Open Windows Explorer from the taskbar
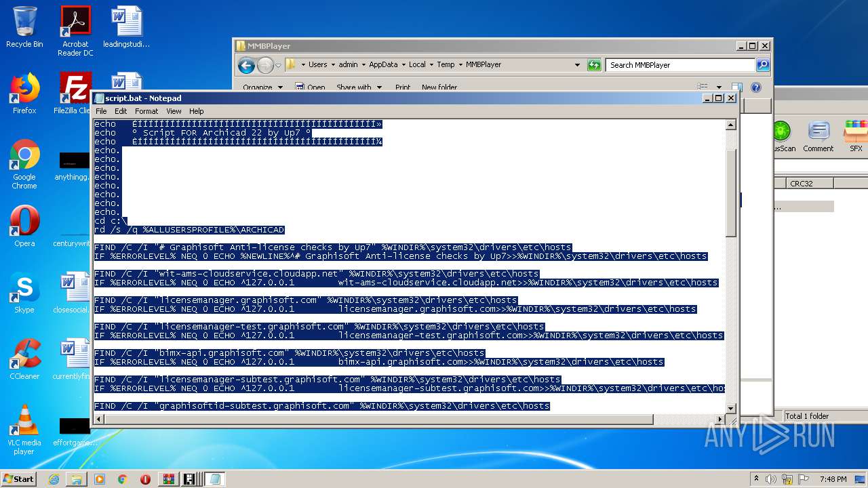This screenshot has width=868, height=488. 77,479
